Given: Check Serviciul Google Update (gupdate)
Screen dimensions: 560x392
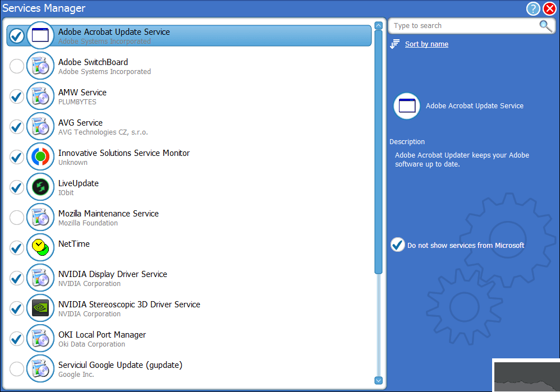Looking at the screenshot, I should (x=16, y=368).
